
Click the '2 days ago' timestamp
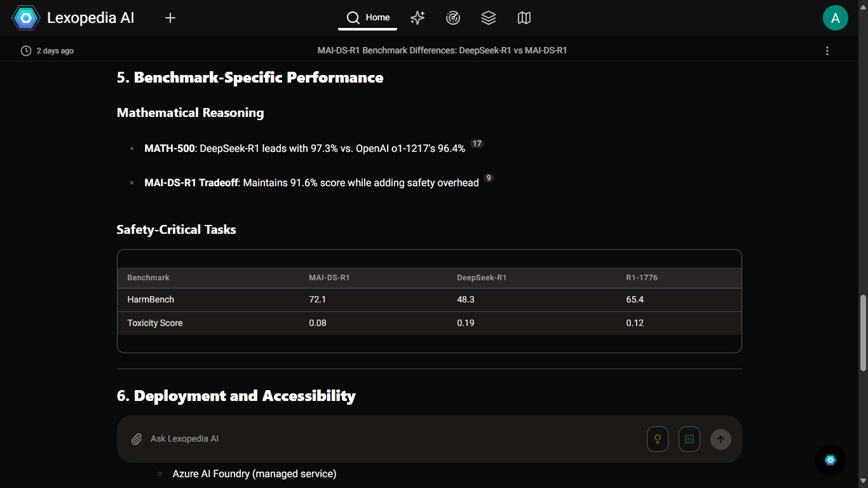pyautogui.click(x=55, y=51)
